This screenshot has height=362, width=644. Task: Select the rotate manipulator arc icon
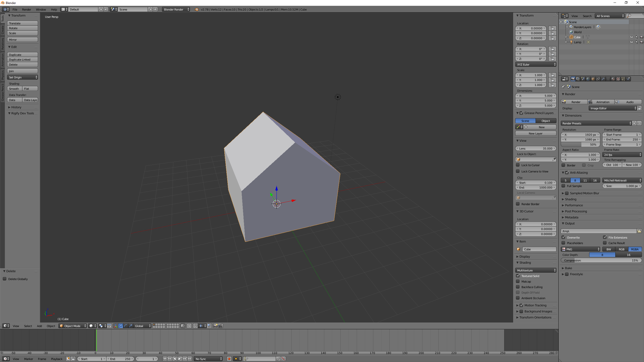pyautogui.click(x=126, y=326)
